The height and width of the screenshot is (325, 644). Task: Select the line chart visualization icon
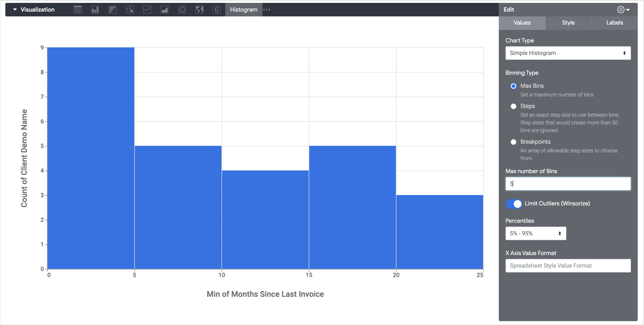pyautogui.click(x=147, y=10)
